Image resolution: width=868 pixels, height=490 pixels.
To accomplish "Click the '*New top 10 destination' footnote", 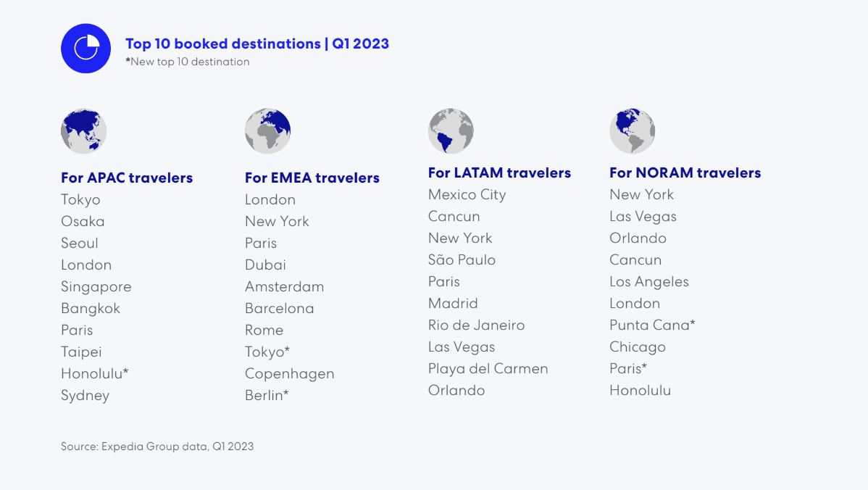I will pyautogui.click(x=188, y=62).
